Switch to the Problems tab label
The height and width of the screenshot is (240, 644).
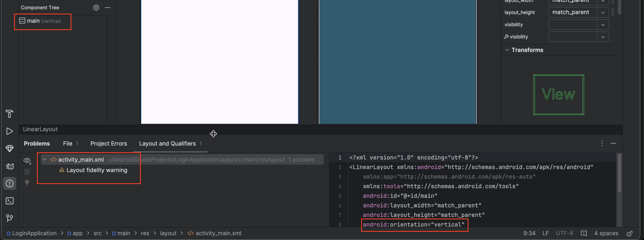[37, 143]
